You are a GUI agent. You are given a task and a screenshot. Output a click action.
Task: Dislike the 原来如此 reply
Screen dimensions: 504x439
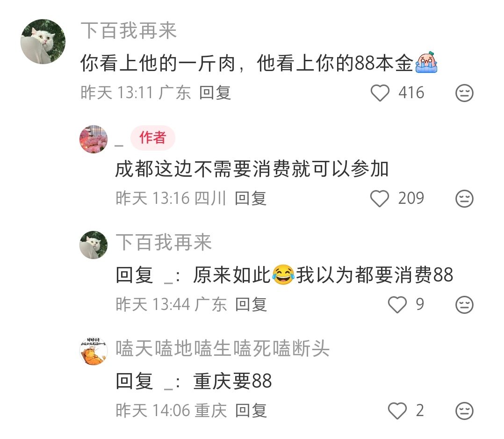[464, 305]
